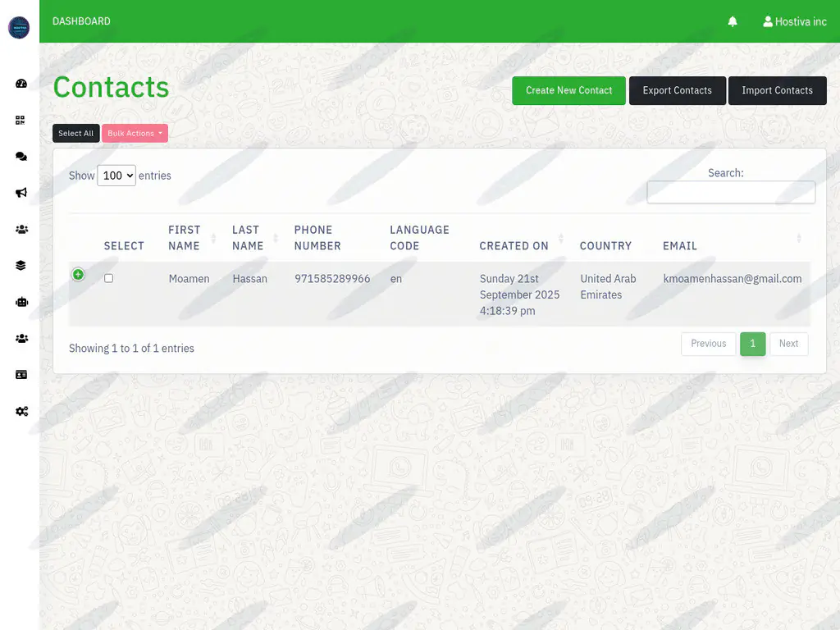Click the Import Contacts button
Viewport: 840px width, 630px height.
tap(777, 90)
